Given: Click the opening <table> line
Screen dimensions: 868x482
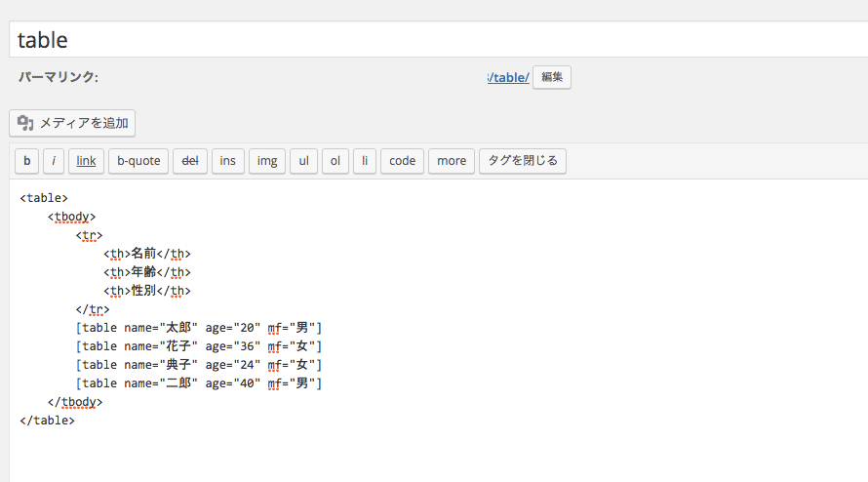Looking at the screenshot, I should [44, 198].
